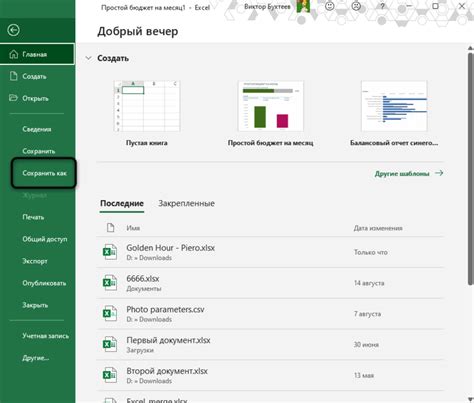Image resolution: width=474 pixels, height=403 pixels.
Task: Open the Сведения menu item
Action: pos(37,129)
